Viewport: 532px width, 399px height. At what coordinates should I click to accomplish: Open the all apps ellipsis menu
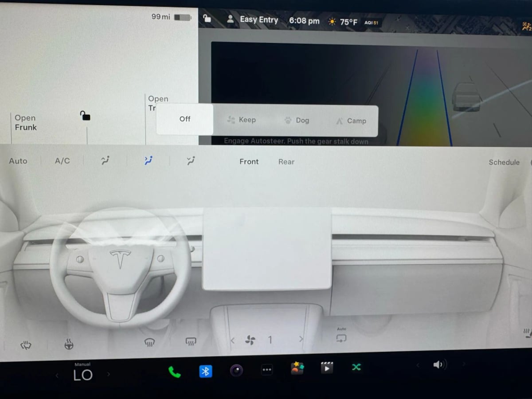coord(266,370)
